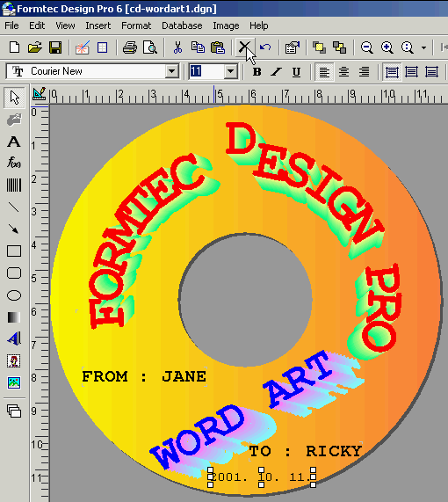The image size is (448, 502).
Task: Open print preview
Action: (x=149, y=47)
